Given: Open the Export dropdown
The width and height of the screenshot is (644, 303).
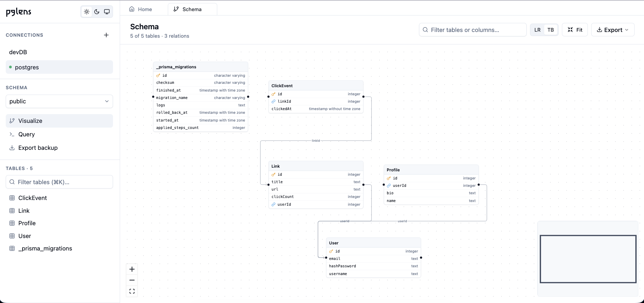Looking at the screenshot, I should 613,30.
